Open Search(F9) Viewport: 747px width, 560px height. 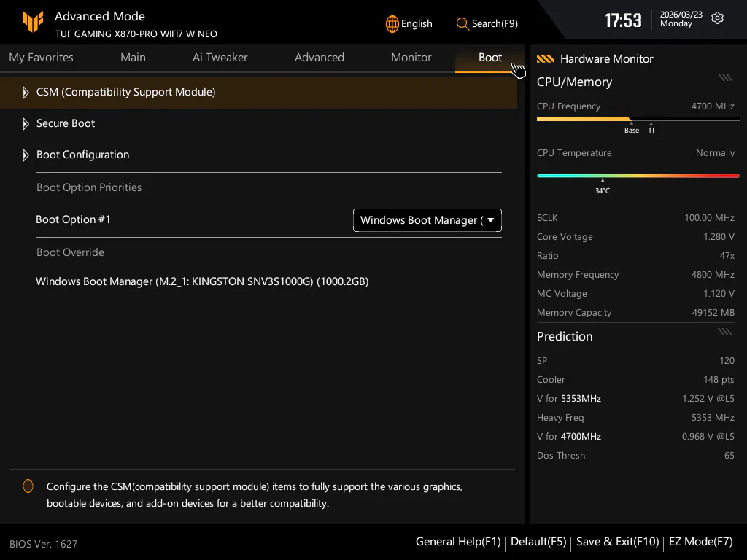[x=487, y=23]
